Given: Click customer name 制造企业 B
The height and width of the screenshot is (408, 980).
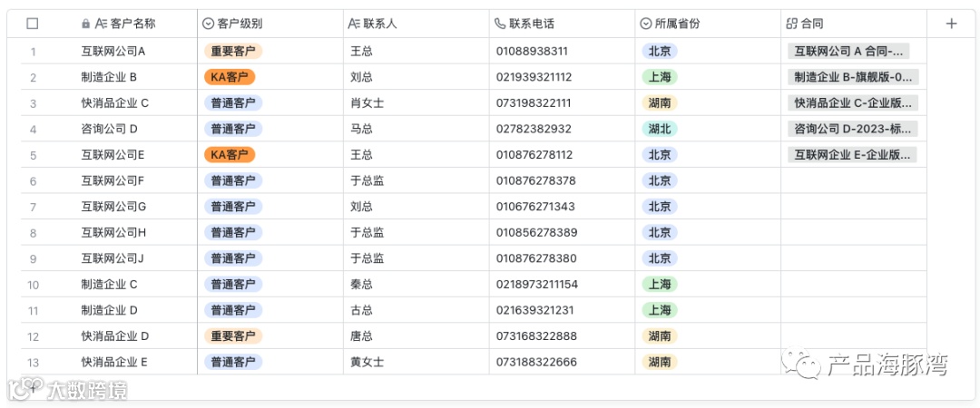Looking at the screenshot, I should pos(109,77).
